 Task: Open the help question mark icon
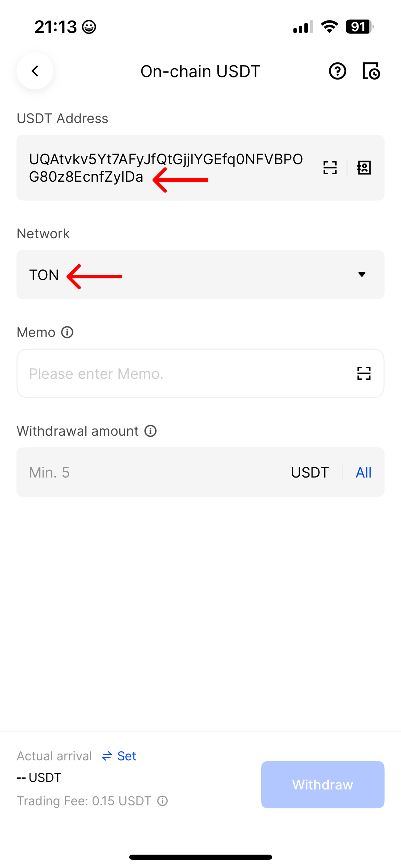(x=337, y=71)
